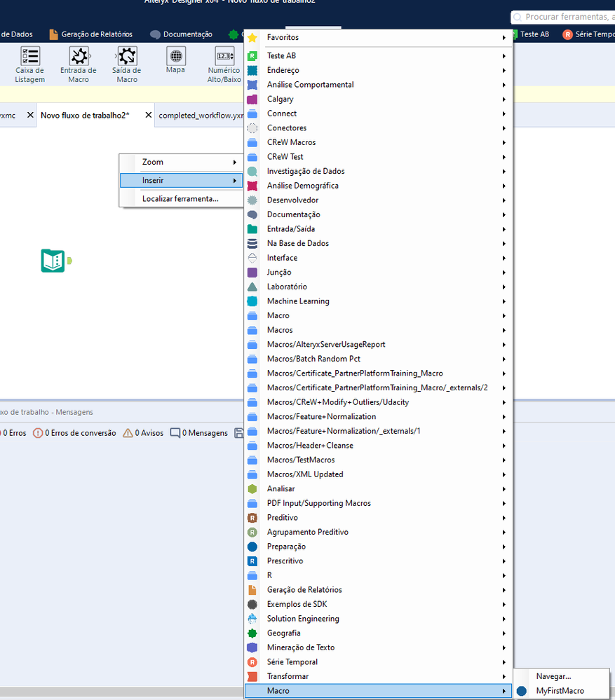Open the Série Temporal palette tab
The width and height of the screenshot is (615, 700).
588,34
